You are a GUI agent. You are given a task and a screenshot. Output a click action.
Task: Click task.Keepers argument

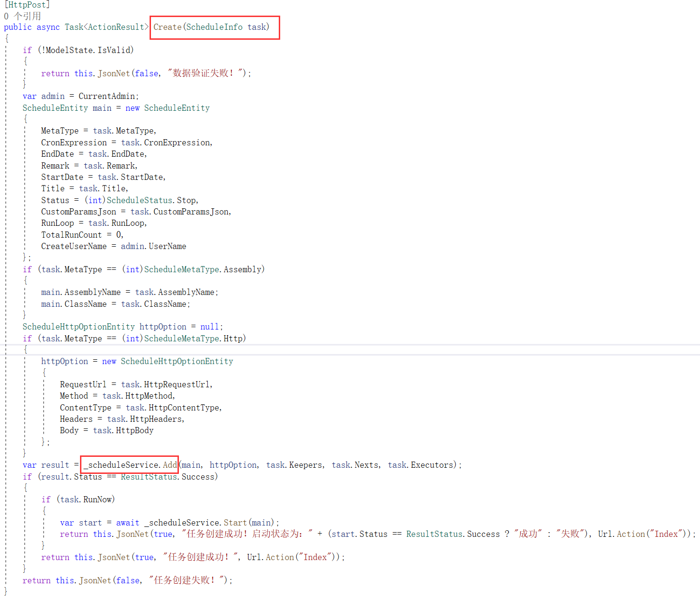coord(294,465)
